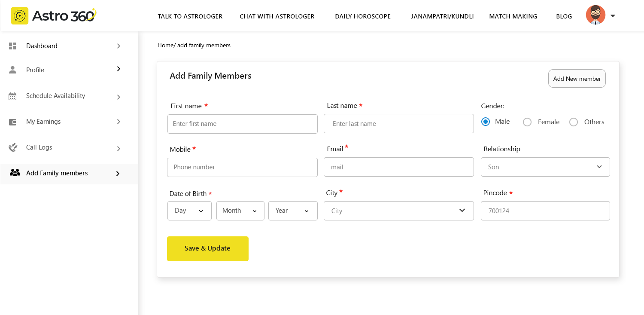Open Daily Horoscope from the top menu
The height and width of the screenshot is (315, 644).
[x=363, y=16]
